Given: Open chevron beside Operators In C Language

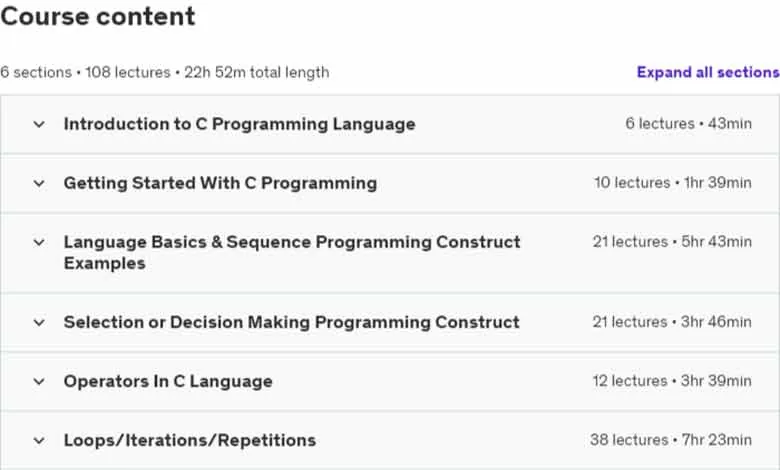Looking at the screenshot, I should (39, 382).
